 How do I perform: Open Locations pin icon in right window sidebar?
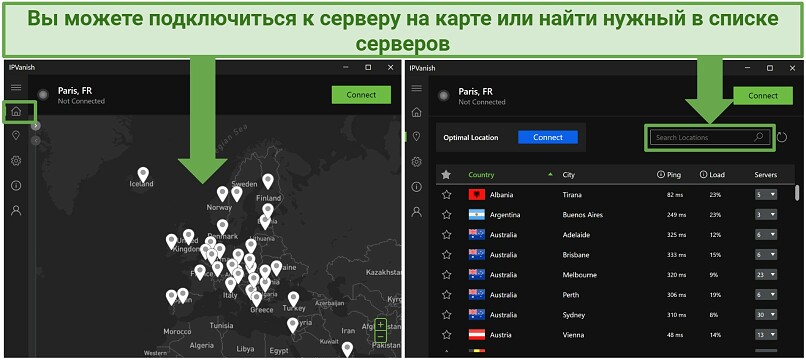tap(417, 136)
